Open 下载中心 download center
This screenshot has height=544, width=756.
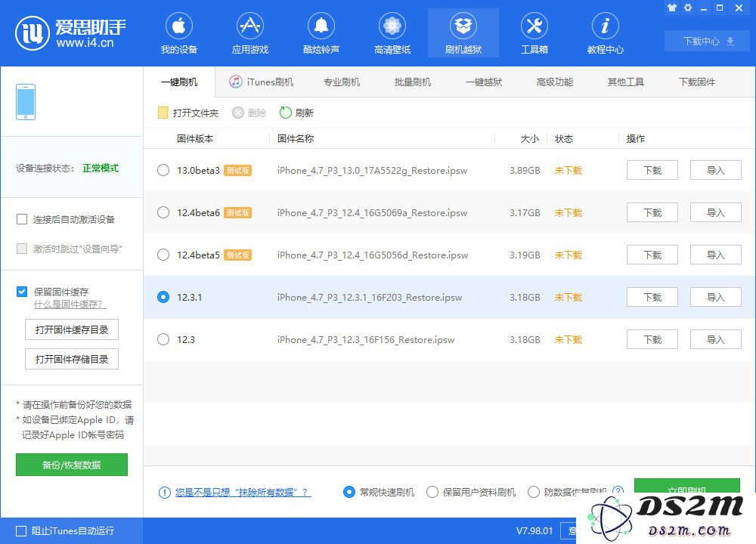tap(708, 41)
